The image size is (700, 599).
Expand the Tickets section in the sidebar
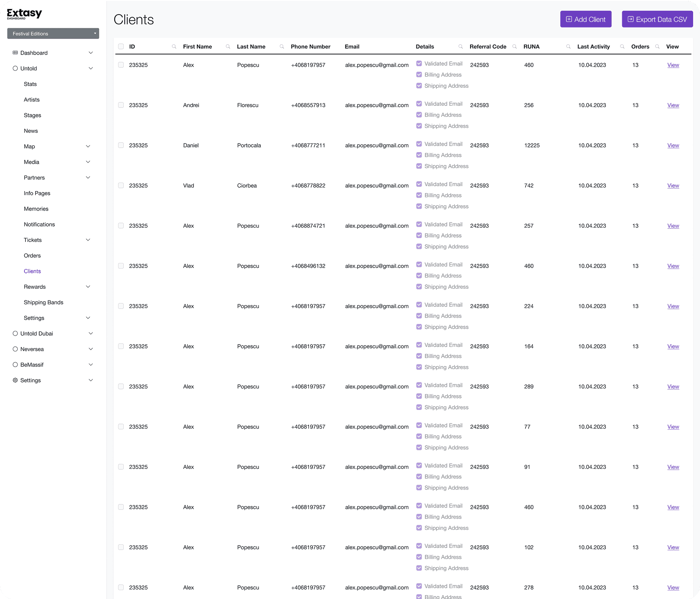88,240
